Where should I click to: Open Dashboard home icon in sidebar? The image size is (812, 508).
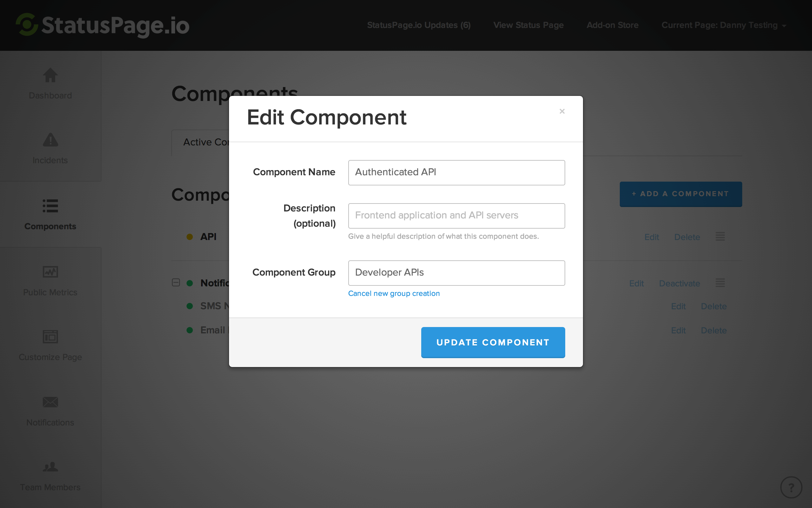50,75
